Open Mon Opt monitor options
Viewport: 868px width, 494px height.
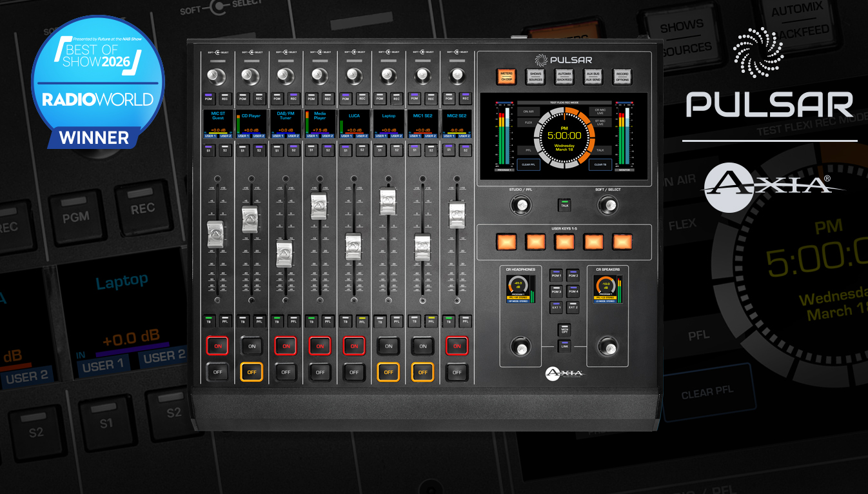coord(564,330)
